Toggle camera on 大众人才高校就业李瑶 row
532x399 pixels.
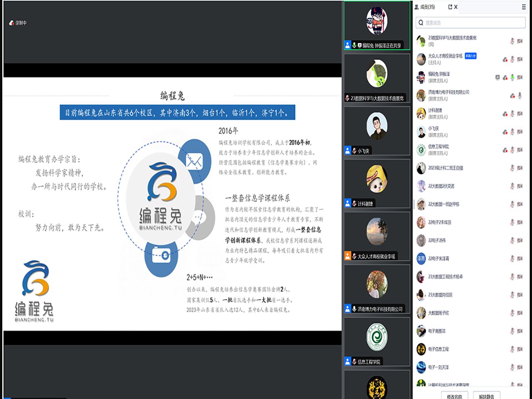[x=520, y=59]
